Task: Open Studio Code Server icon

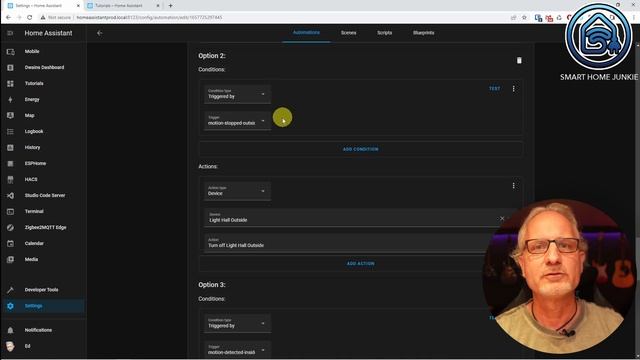Action: tap(11, 196)
